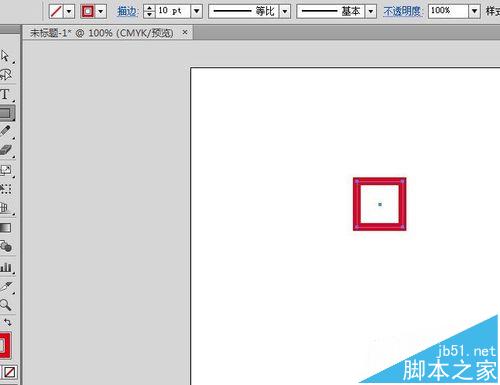Click the 100% opacity field
The image size is (500, 385).
[x=448, y=11]
